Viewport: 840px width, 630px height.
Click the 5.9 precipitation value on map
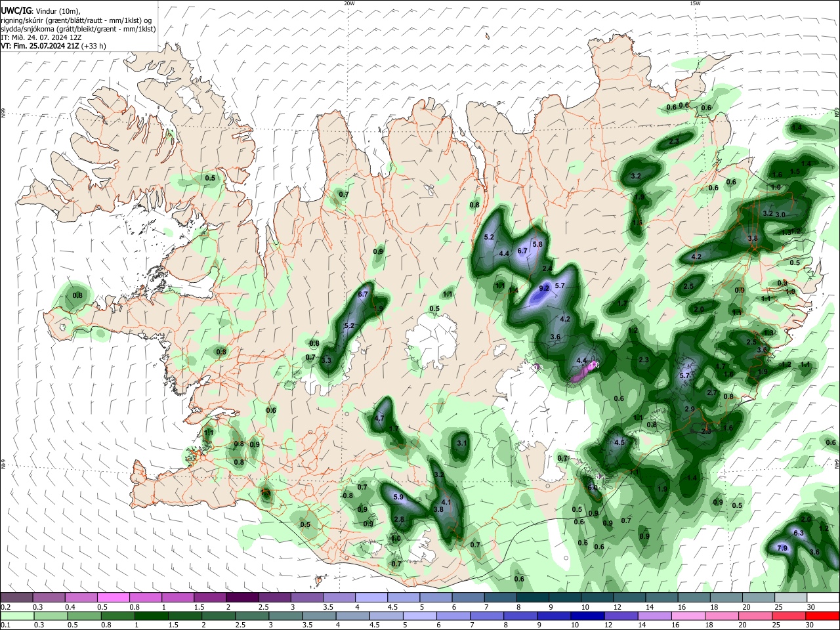tap(398, 497)
